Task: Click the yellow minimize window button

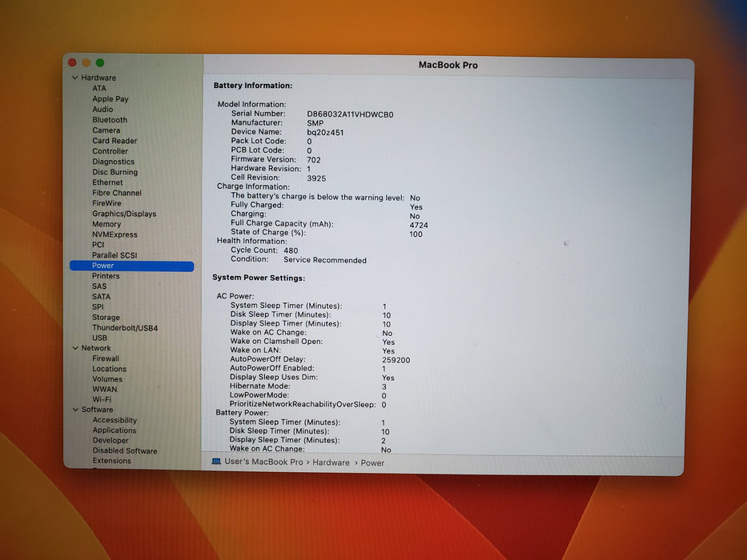Action: click(86, 62)
